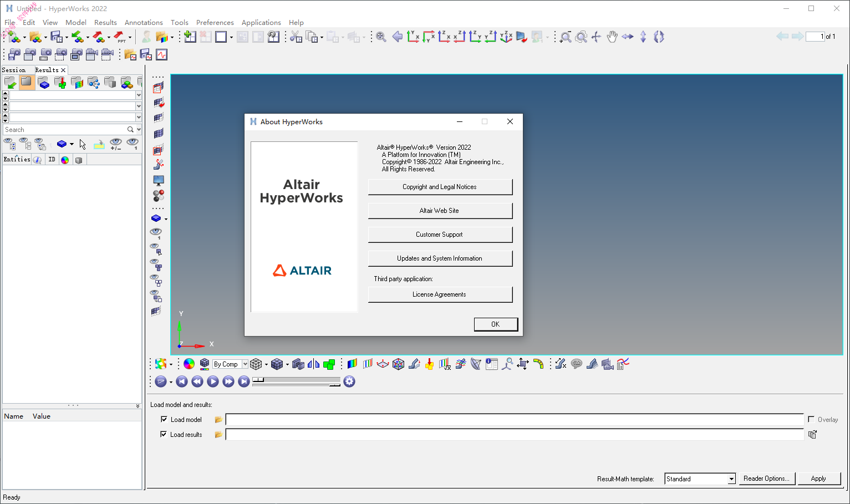Click the animation frame slider track

(296, 380)
